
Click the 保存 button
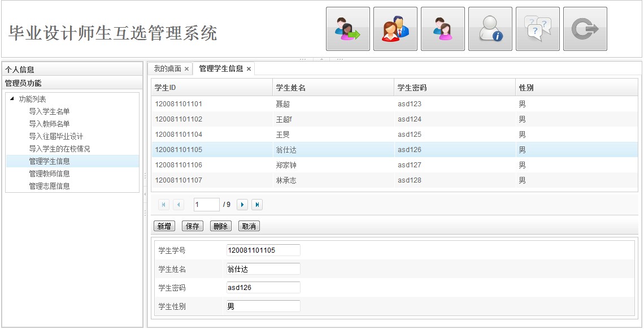(x=193, y=226)
